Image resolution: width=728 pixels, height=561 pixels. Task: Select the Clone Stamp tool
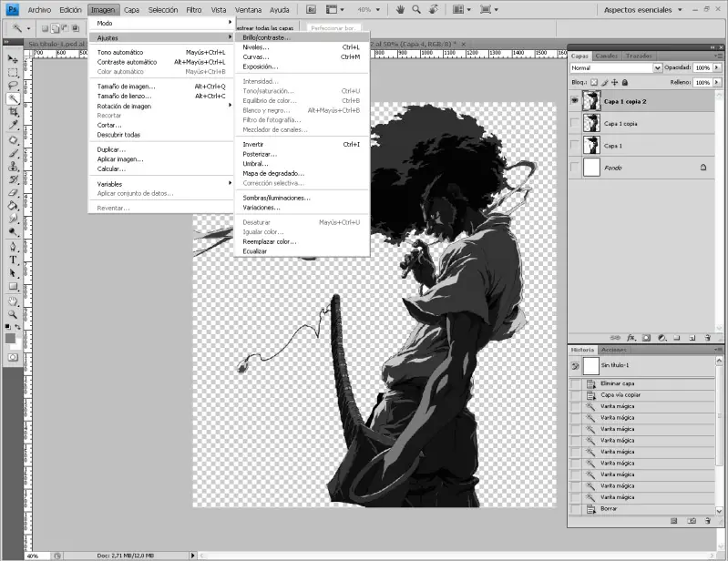pos(13,166)
